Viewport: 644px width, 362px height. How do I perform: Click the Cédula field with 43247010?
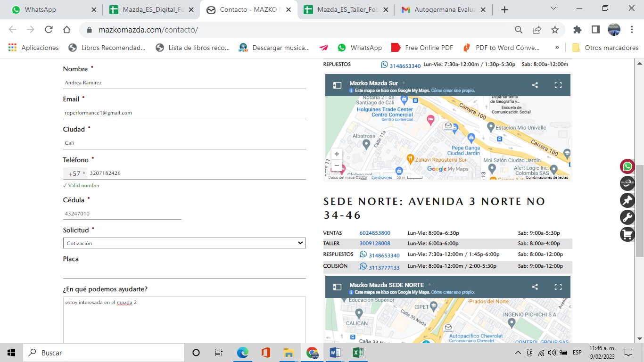pos(122,214)
